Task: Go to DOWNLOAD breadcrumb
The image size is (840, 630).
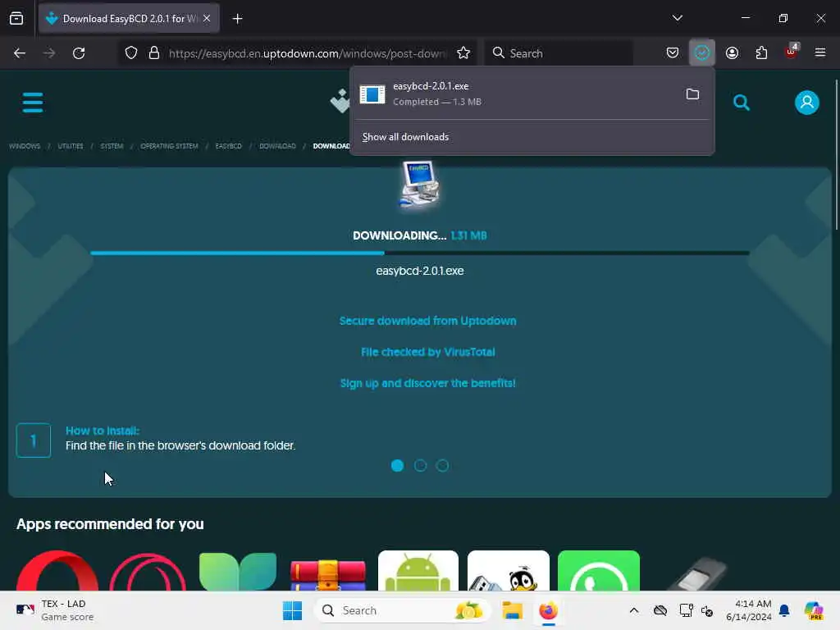Action: 277,146
